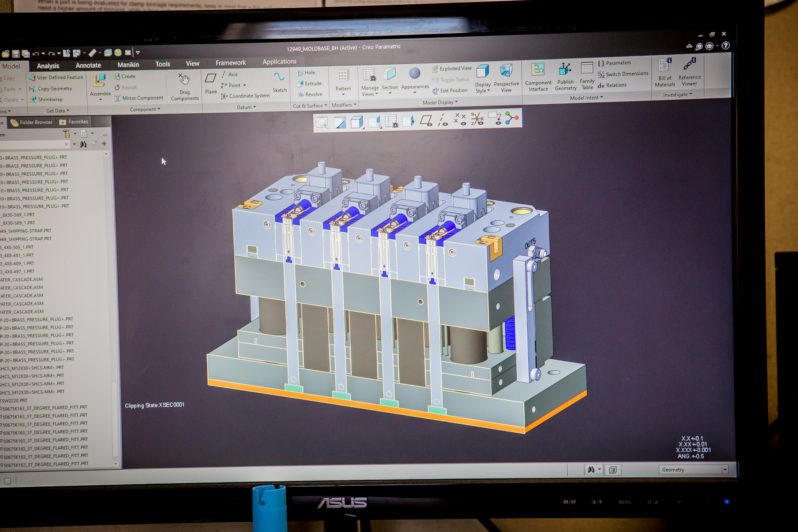Screen dimensions: 798x532
Task: Click the Hole feature tool
Action: coord(306,72)
